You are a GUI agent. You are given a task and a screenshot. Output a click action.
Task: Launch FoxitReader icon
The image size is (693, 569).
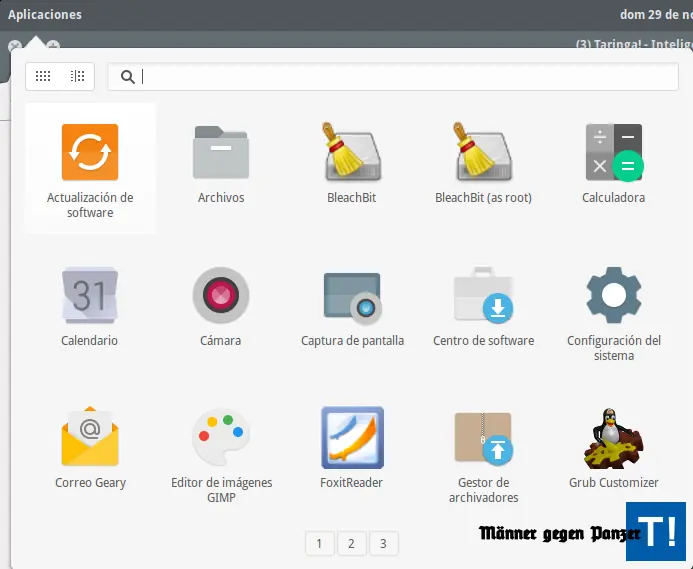pos(352,438)
